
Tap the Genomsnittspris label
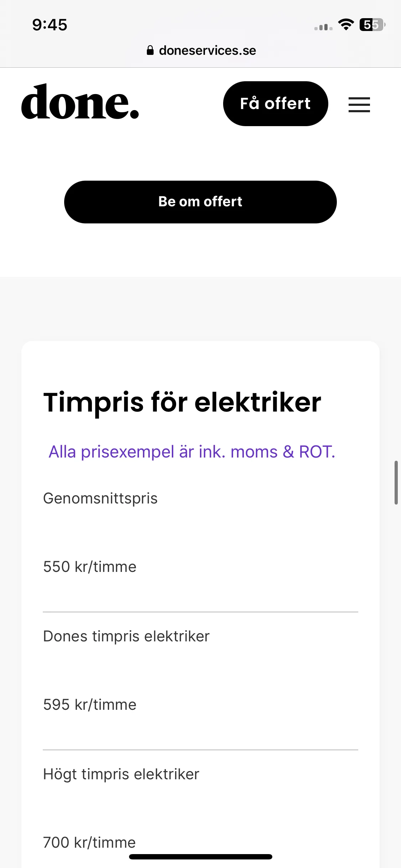pos(100,498)
